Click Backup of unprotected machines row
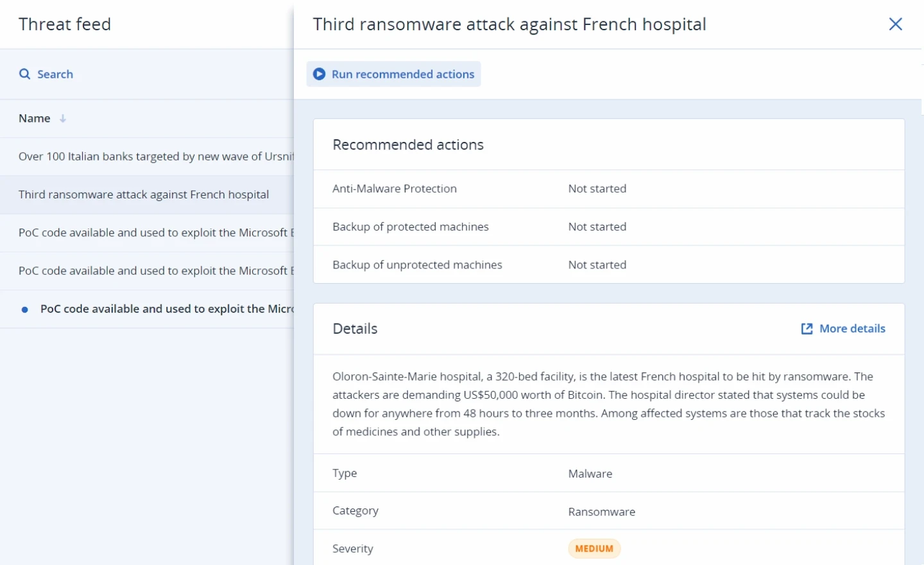This screenshot has width=924, height=565. point(608,265)
